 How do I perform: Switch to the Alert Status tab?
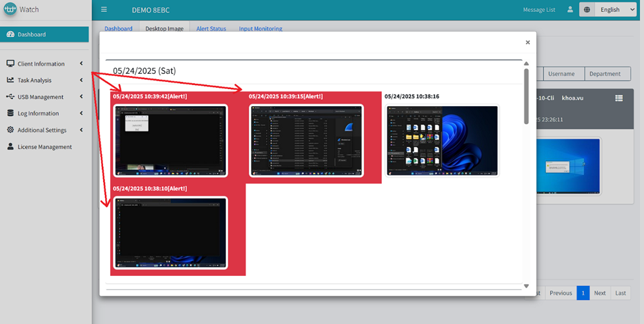click(x=211, y=29)
